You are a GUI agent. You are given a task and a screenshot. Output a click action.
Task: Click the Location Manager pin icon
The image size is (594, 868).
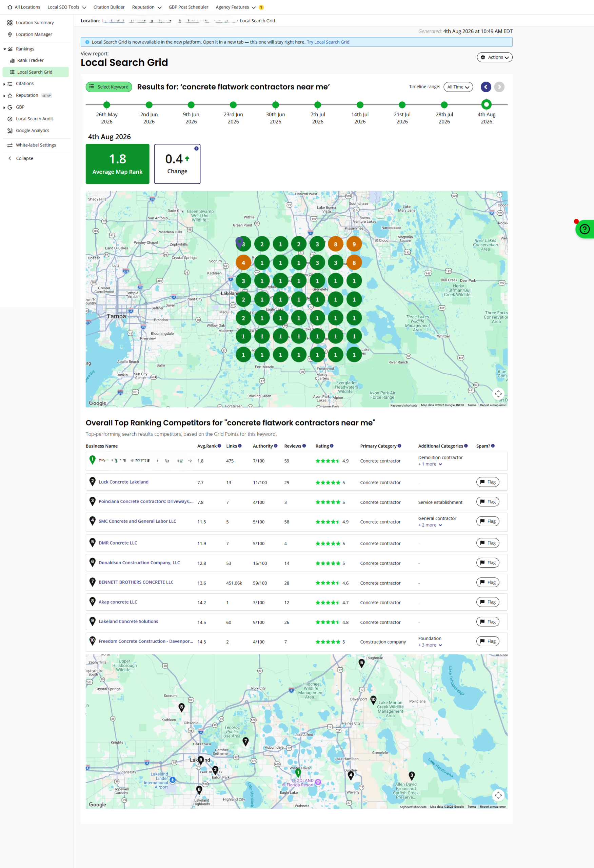pyautogui.click(x=10, y=34)
